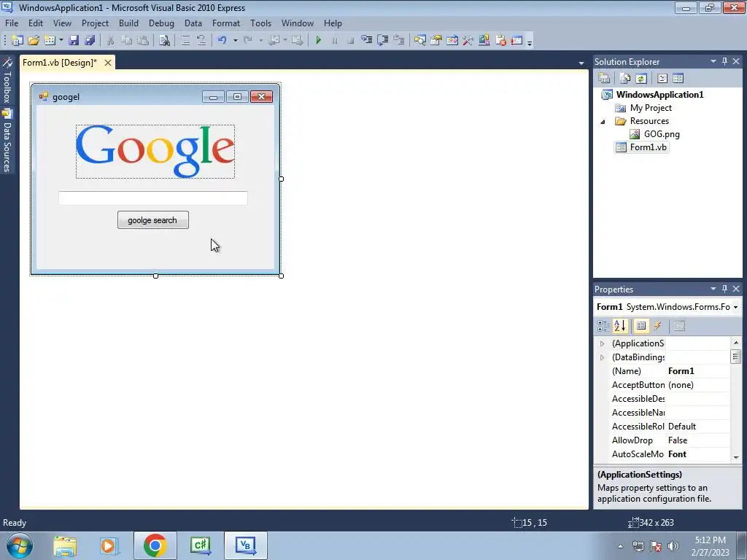747x560 pixels.
Task: Expand the (ApplicationSettings) property
Action: click(x=602, y=343)
